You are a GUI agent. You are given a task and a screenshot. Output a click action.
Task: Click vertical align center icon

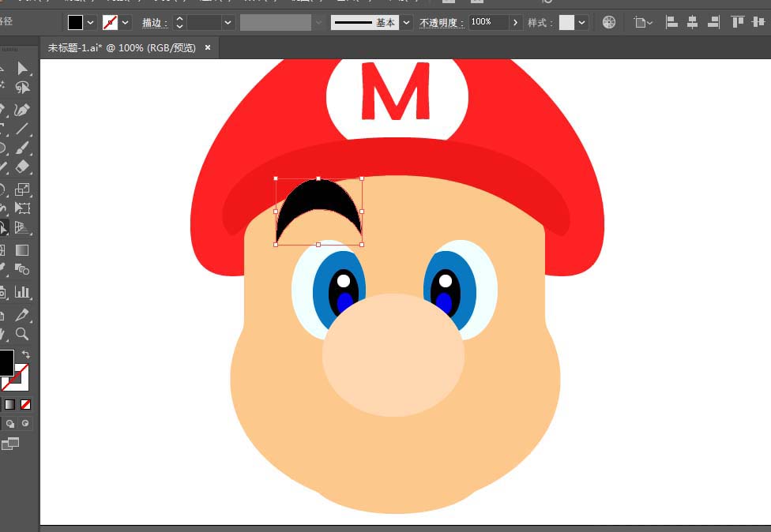(758, 22)
